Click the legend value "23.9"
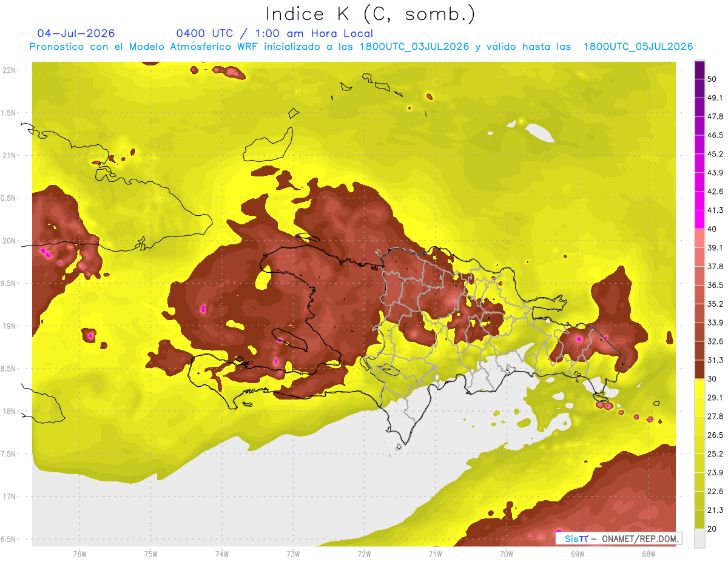The width and height of the screenshot is (728, 562). tap(715, 473)
